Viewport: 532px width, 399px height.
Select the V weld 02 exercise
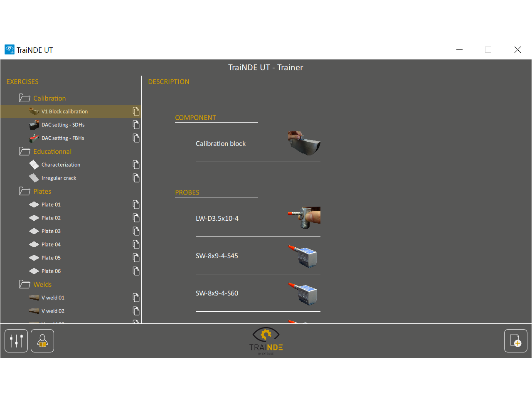[x=71, y=311]
